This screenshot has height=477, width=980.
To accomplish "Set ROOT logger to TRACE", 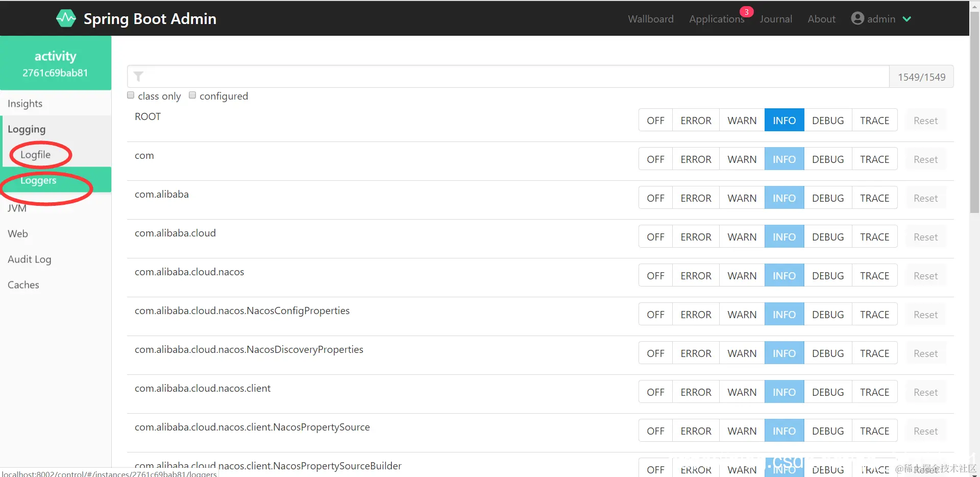I will click(874, 120).
